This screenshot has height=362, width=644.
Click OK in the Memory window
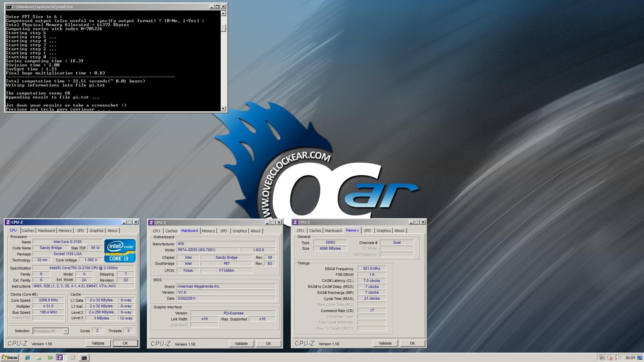point(412,343)
